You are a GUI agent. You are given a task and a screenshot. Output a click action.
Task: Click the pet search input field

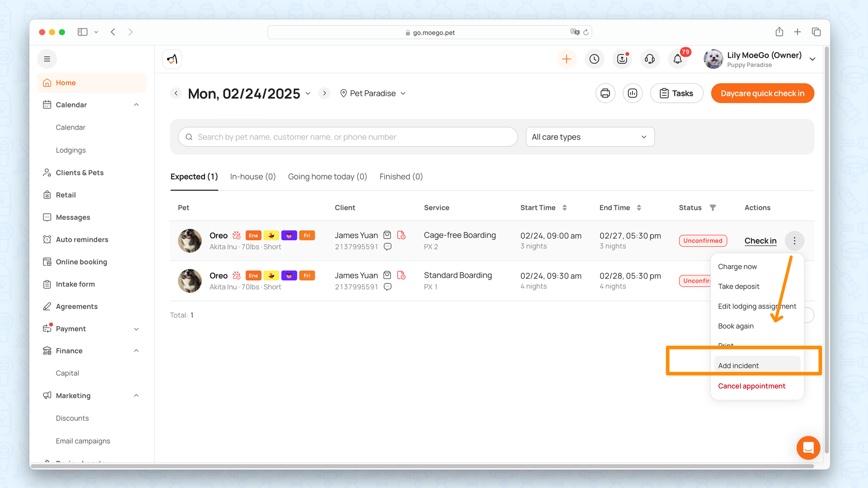[347, 137]
